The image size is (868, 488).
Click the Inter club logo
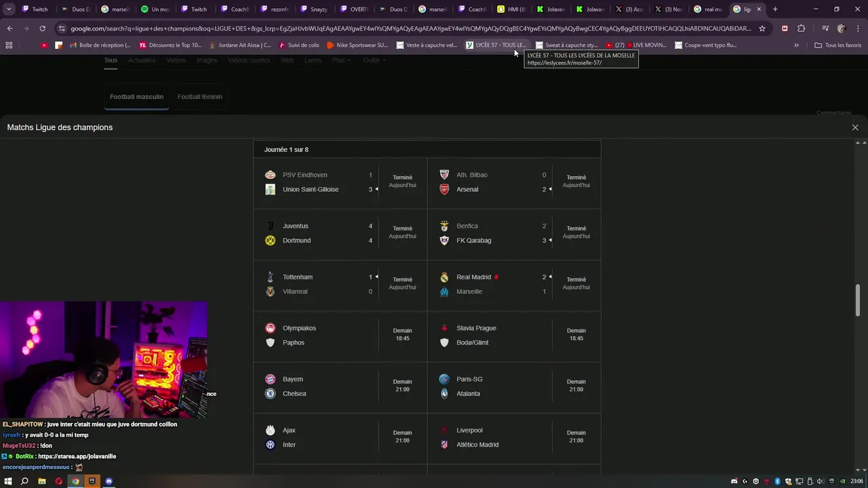click(x=270, y=445)
